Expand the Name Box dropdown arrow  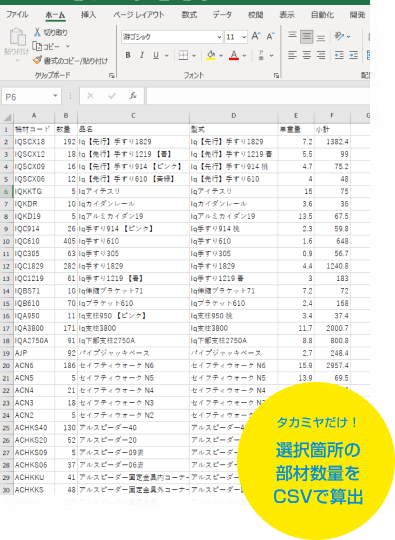pyautogui.click(x=55, y=96)
